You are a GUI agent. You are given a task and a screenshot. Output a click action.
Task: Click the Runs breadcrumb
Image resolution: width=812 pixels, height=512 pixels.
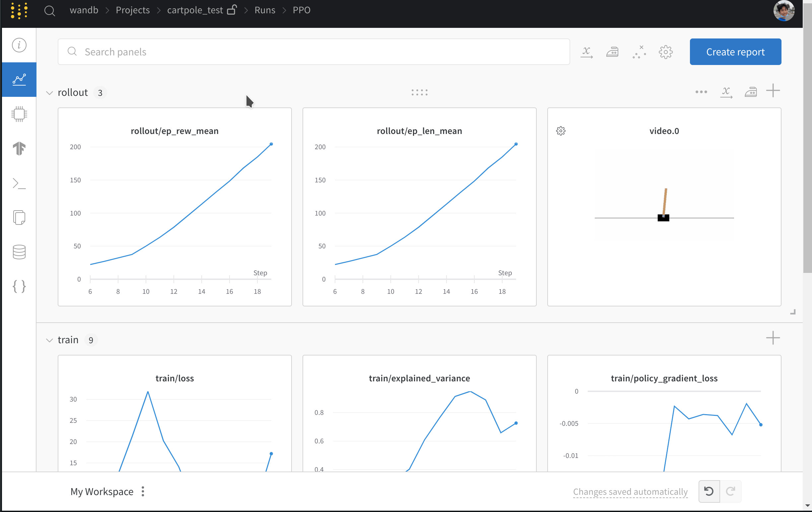tap(265, 10)
